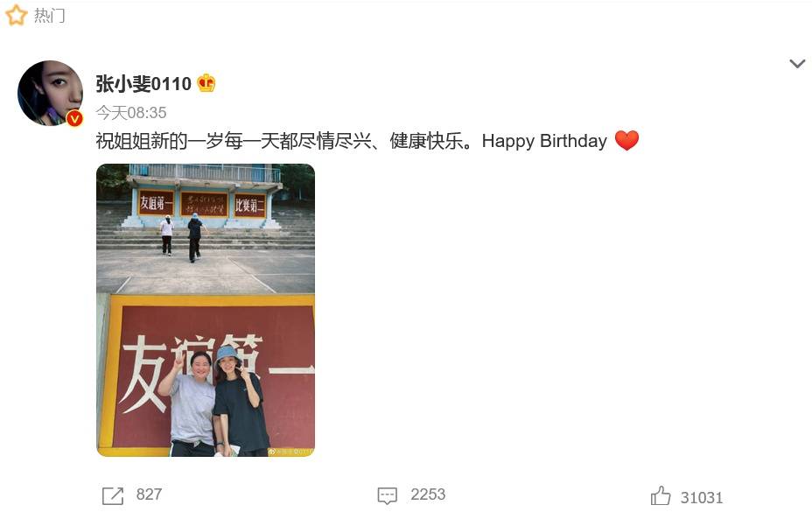Open the 今天08:35 timestamp link
This screenshot has height=512, width=812.
[x=131, y=112]
